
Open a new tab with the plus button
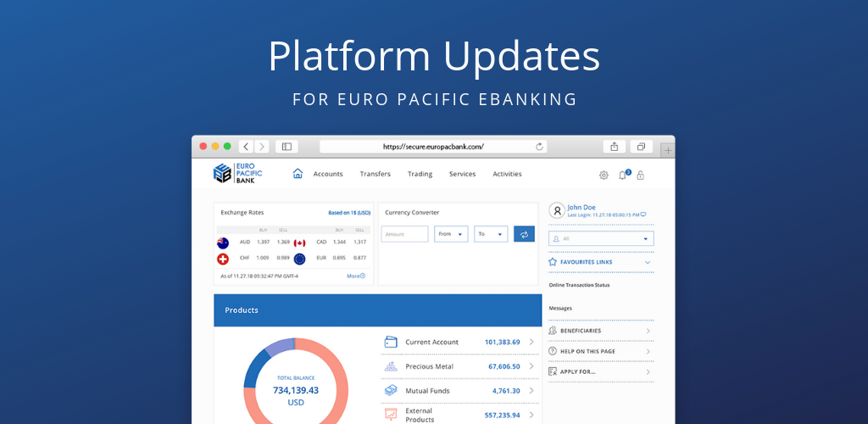pyautogui.click(x=668, y=150)
